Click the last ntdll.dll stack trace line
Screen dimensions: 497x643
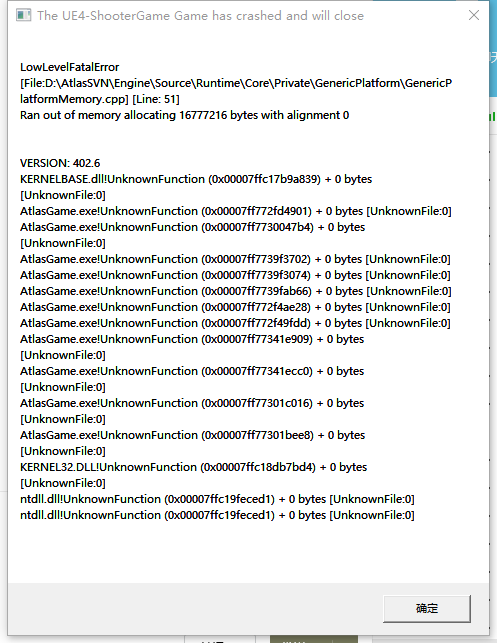[x=217, y=515]
